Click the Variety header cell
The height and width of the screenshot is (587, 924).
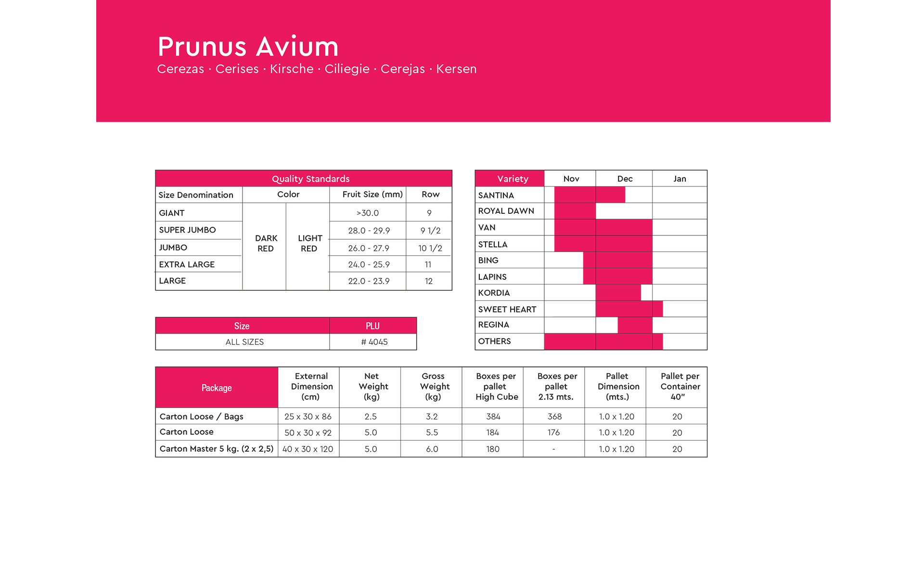tap(510, 179)
